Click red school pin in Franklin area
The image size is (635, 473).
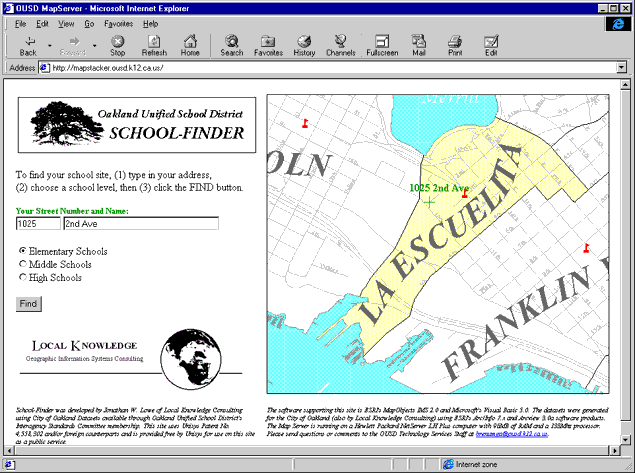pos(586,248)
